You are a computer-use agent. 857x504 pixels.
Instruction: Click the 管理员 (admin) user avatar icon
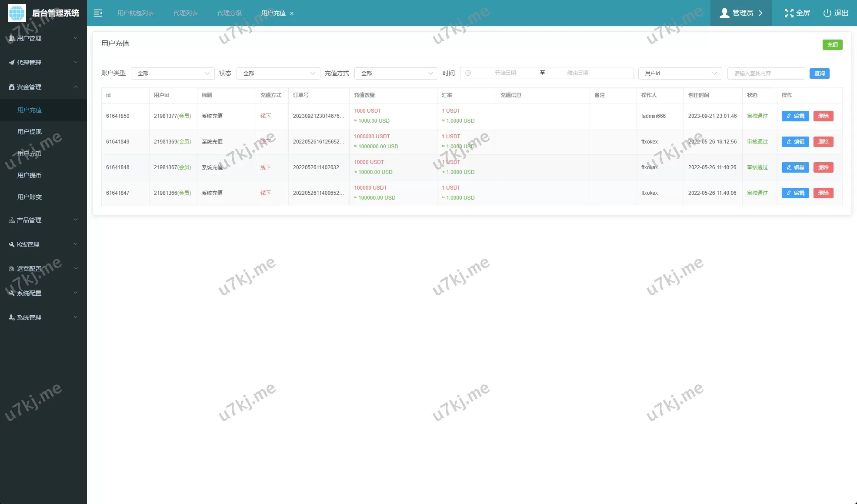pyautogui.click(x=724, y=13)
